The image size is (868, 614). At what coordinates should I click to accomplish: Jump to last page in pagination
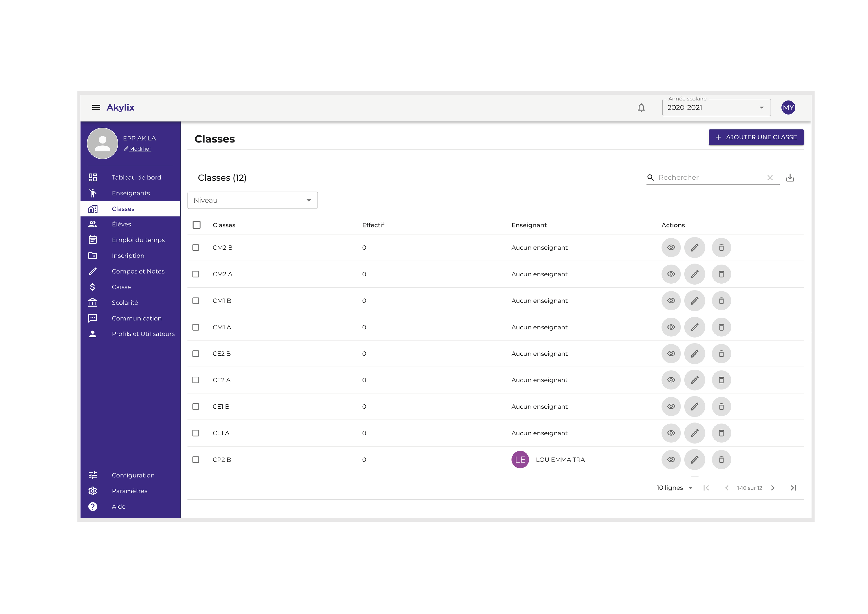click(794, 488)
